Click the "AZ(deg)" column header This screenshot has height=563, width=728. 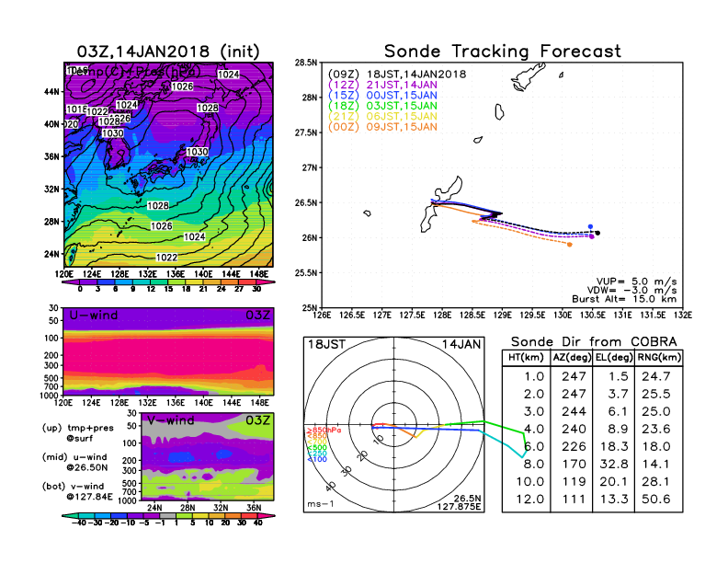[x=572, y=358]
